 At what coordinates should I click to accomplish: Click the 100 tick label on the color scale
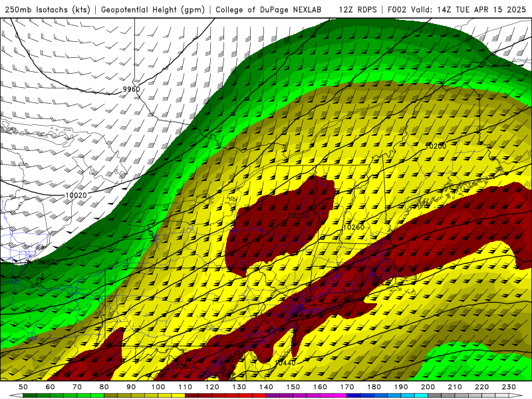click(158, 387)
